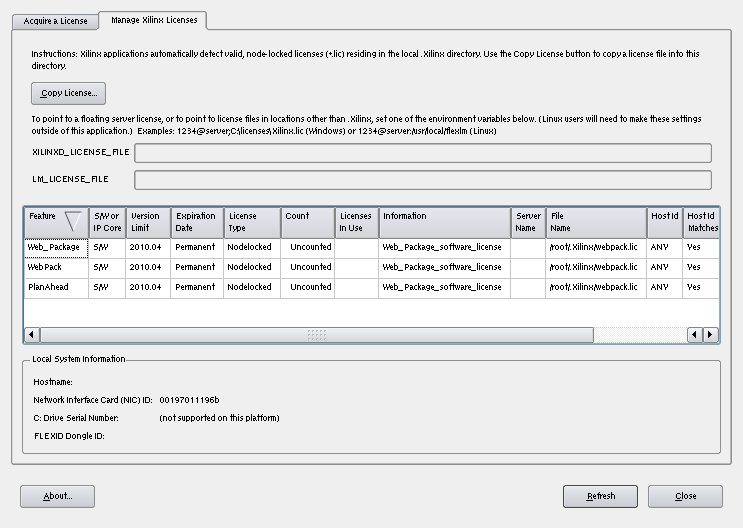The height and width of the screenshot is (528, 743).
Task: Sort by Version Limit column header
Action: pos(148,222)
